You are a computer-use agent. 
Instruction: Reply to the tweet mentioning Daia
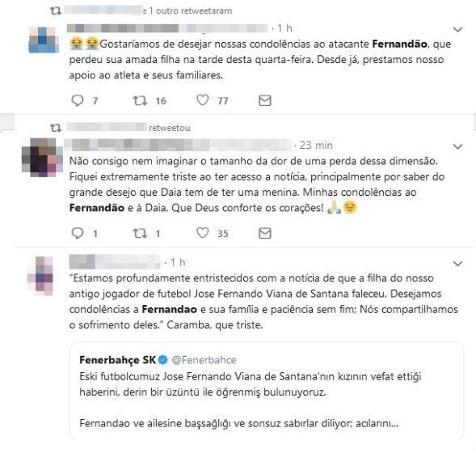[77, 233]
